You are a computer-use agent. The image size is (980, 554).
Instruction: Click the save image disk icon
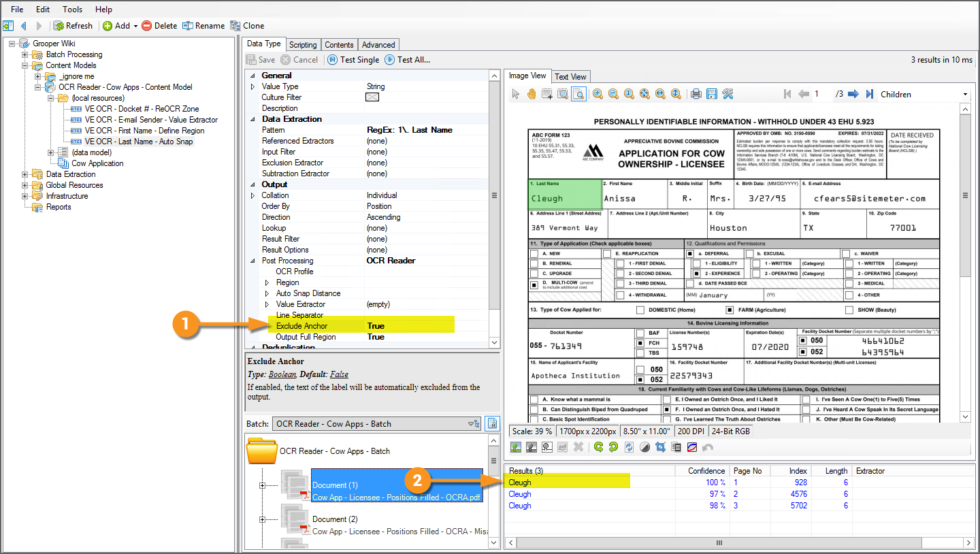tap(712, 94)
